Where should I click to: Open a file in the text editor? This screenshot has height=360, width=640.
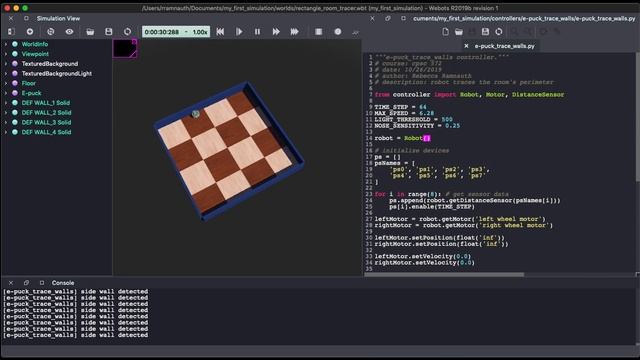point(459,31)
